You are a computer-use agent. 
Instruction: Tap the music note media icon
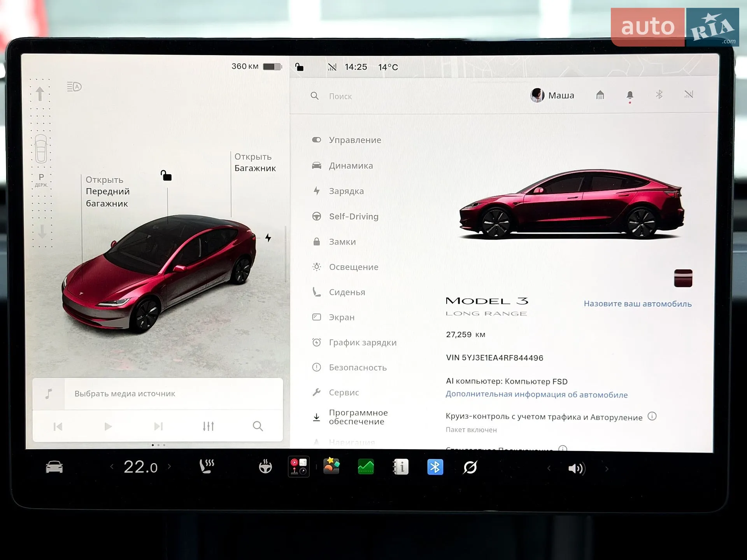[49, 394]
